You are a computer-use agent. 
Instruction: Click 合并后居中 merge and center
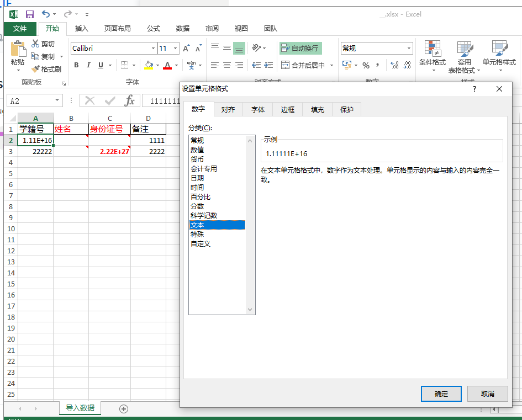click(x=303, y=65)
